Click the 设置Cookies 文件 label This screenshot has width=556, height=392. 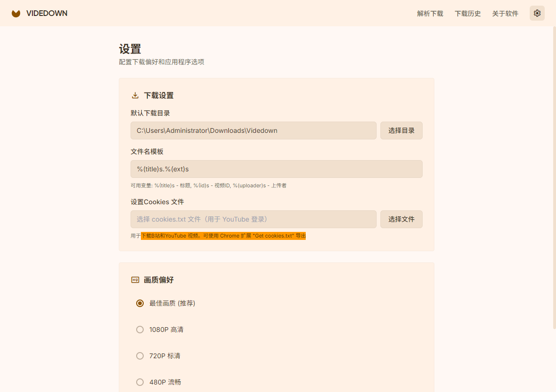click(x=157, y=202)
